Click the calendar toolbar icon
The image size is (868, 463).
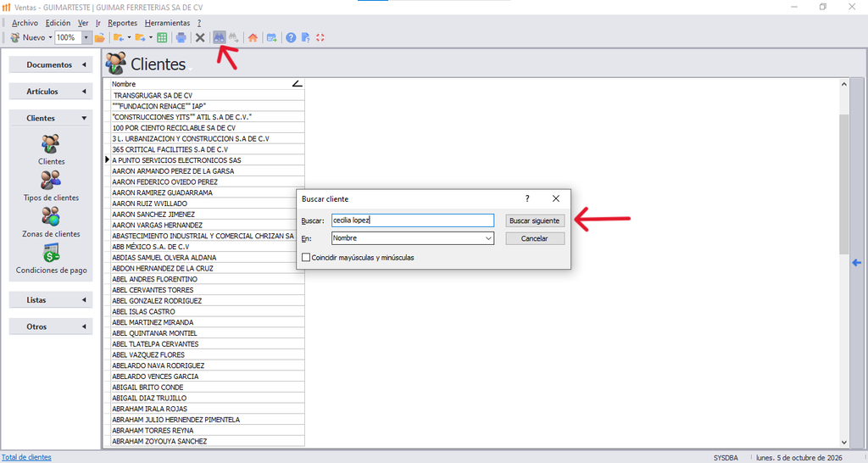coord(272,37)
